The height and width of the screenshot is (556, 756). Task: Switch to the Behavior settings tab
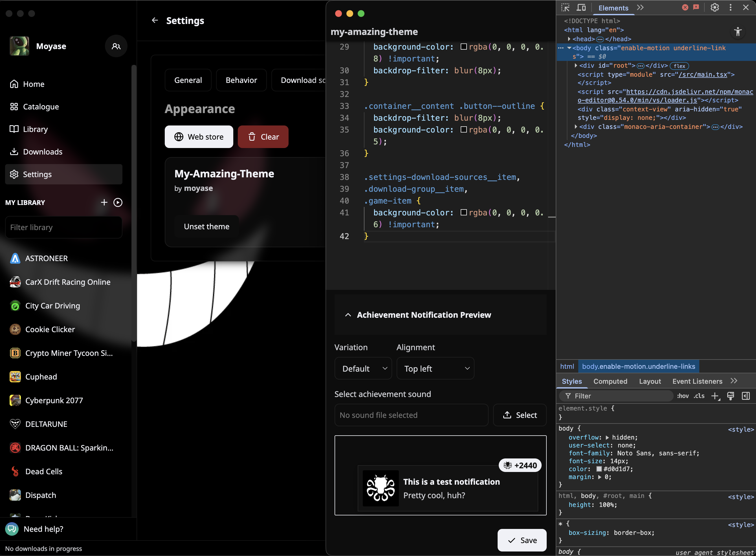(x=241, y=80)
